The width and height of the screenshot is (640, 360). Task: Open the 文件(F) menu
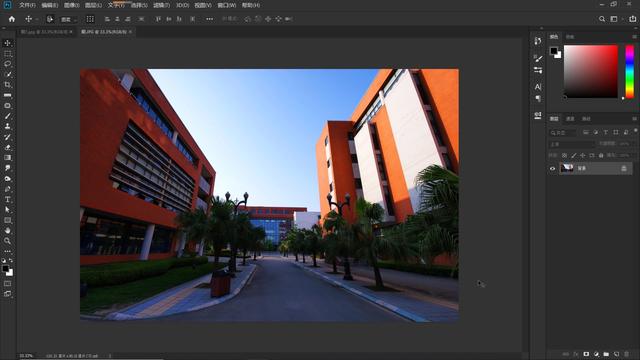[27, 5]
